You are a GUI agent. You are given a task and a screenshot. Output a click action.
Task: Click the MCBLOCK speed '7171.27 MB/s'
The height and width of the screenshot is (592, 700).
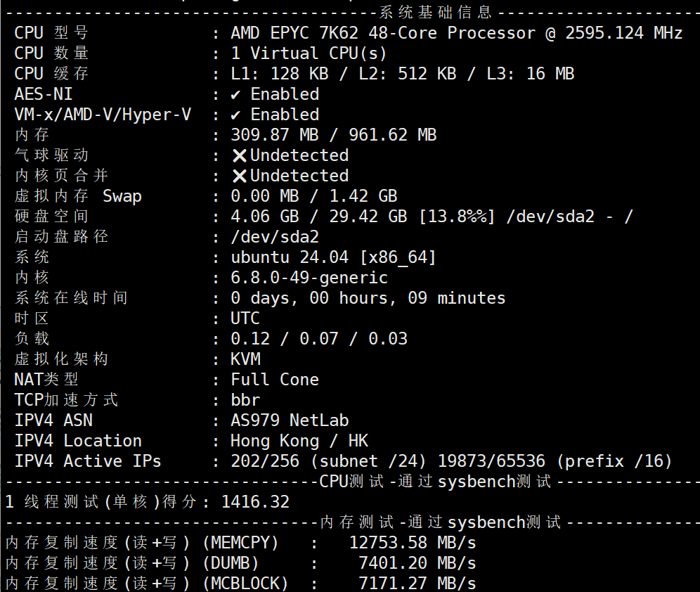tap(417, 583)
